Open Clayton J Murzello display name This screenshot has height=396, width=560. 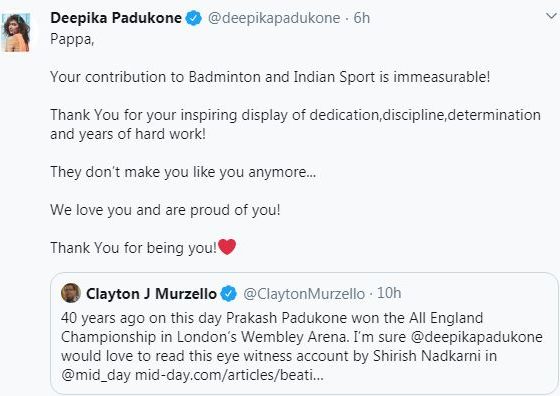pyautogui.click(x=151, y=294)
